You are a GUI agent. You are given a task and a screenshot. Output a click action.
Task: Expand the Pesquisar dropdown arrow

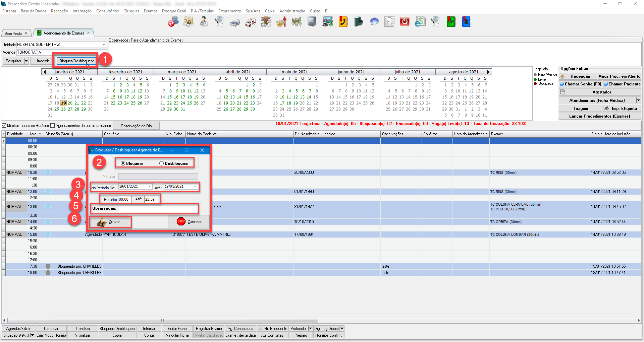[x=26, y=61]
